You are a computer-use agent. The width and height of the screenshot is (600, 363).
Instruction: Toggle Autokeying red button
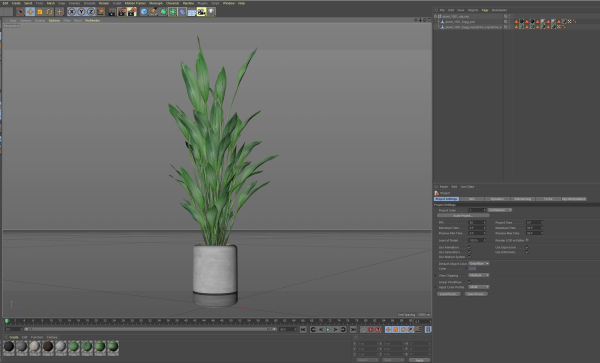click(x=371, y=329)
